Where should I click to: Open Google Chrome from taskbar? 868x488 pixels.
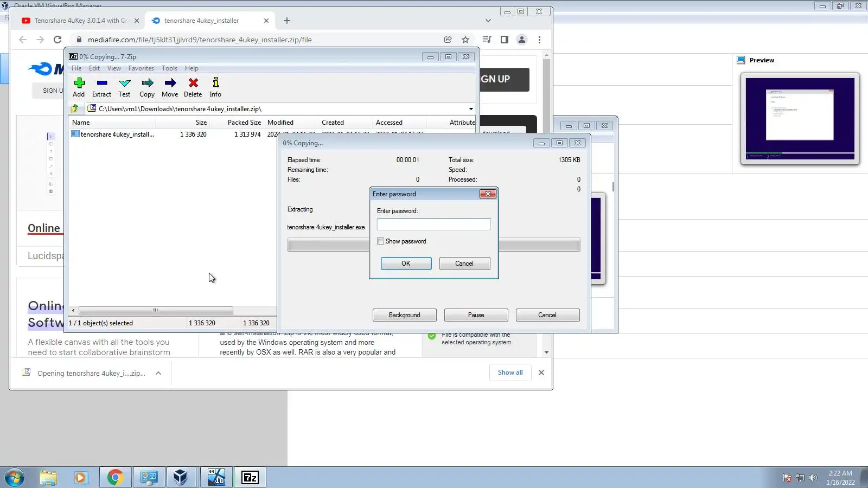115,478
